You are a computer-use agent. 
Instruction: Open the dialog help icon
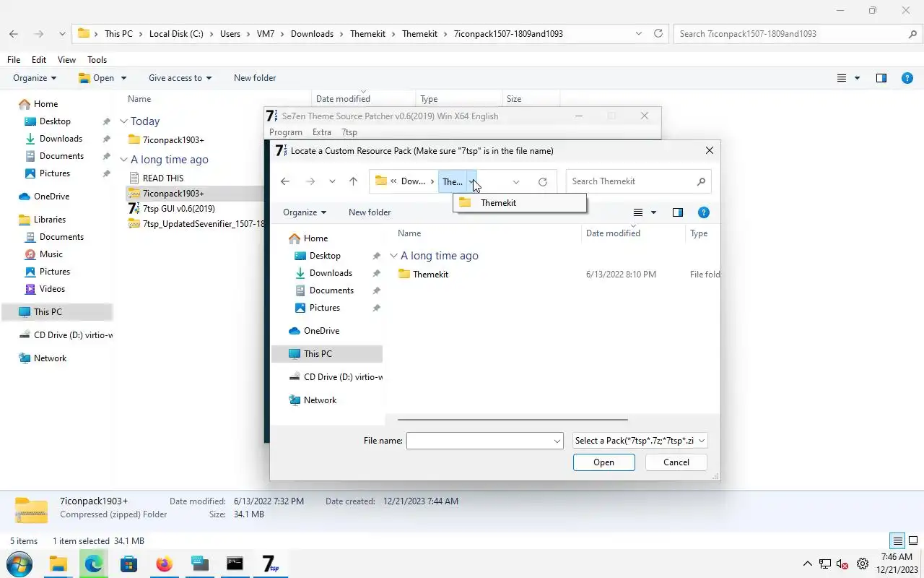(x=704, y=212)
